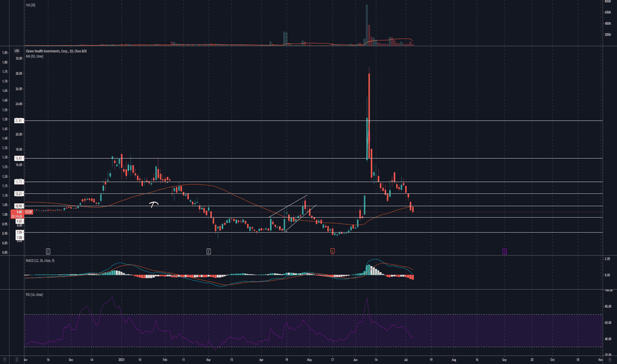Select the Vol (20) indicator legend
The height and width of the screenshot is (364, 617).
[x=30, y=5]
